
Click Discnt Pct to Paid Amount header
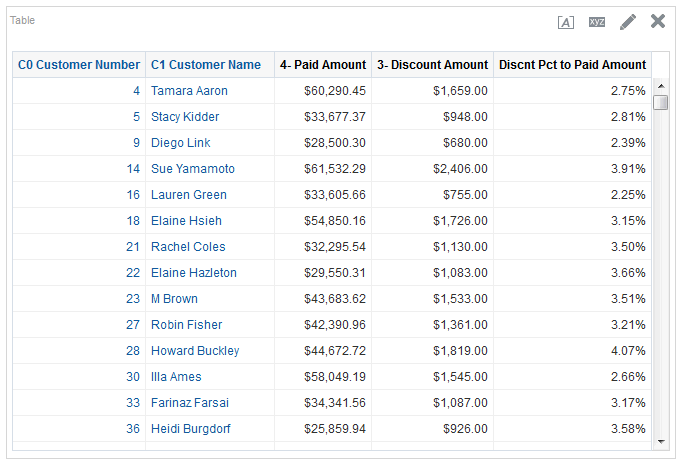coord(572,65)
